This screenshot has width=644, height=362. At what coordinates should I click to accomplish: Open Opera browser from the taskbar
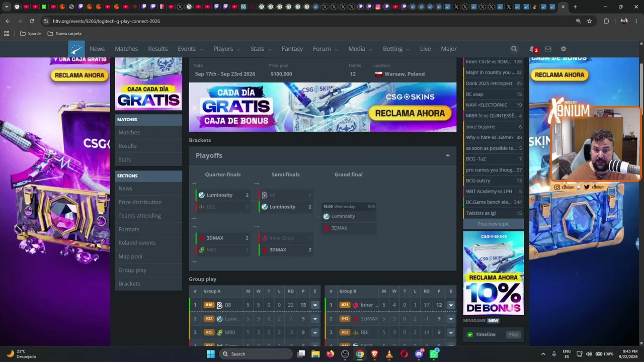(x=404, y=354)
